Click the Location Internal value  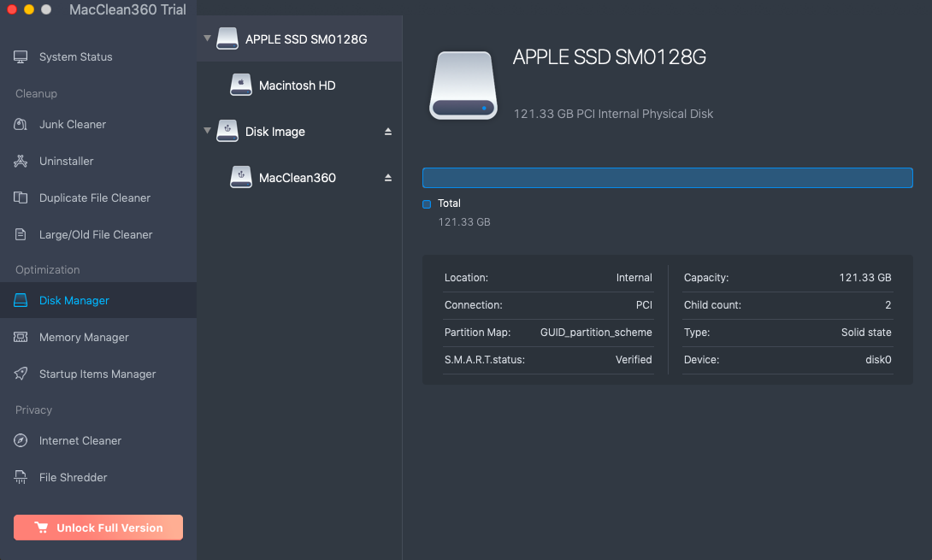(x=634, y=278)
